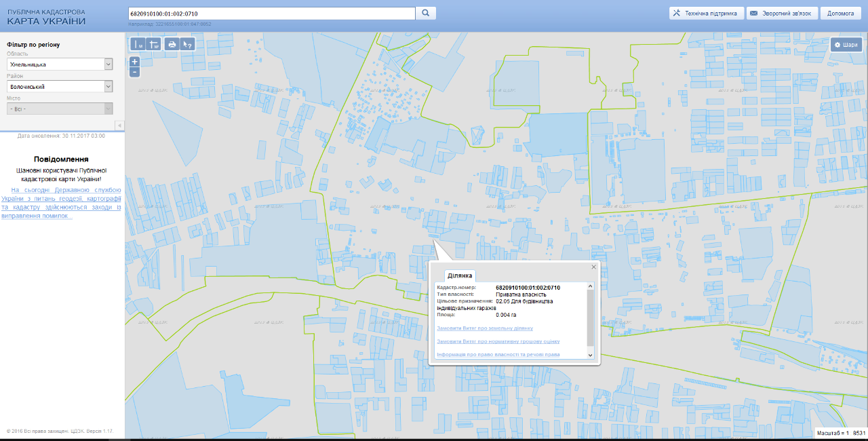868x441 pixels.
Task: Expand the Область dropdown
Action: [108, 64]
